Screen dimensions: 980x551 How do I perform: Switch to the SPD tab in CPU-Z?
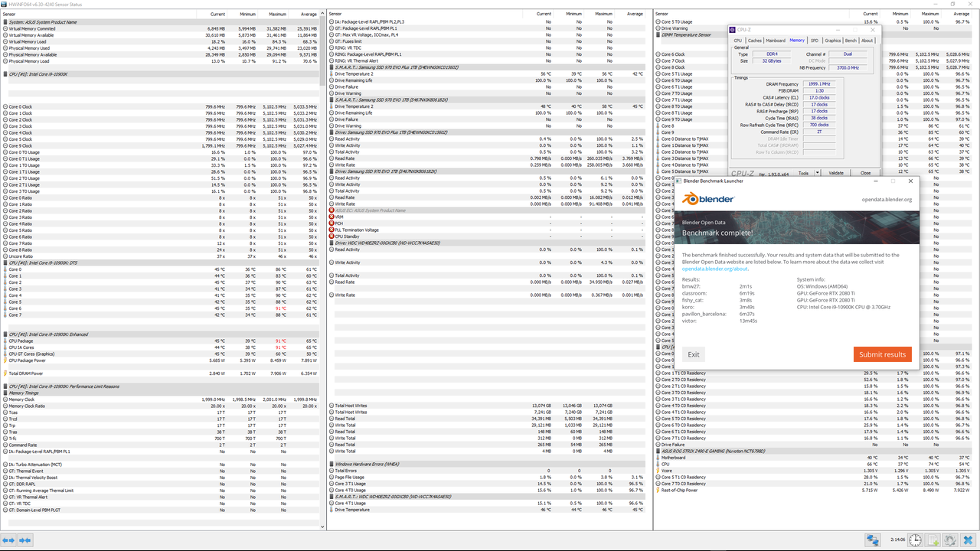[816, 41]
